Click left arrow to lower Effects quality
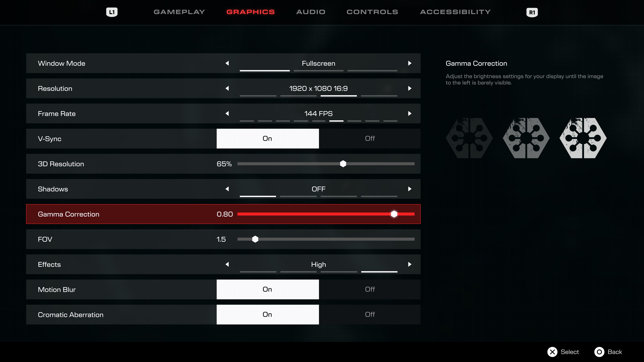This screenshot has height=362, width=644. click(227, 264)
